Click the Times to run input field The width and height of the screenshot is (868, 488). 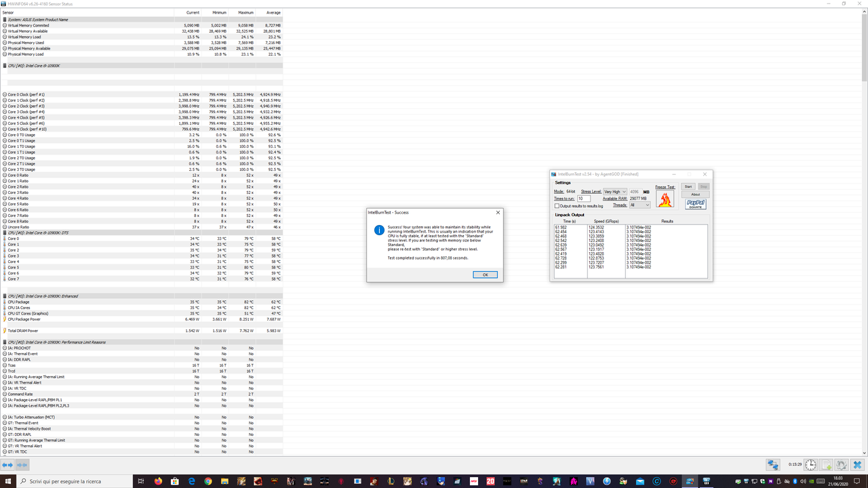[x=584, y=199]
